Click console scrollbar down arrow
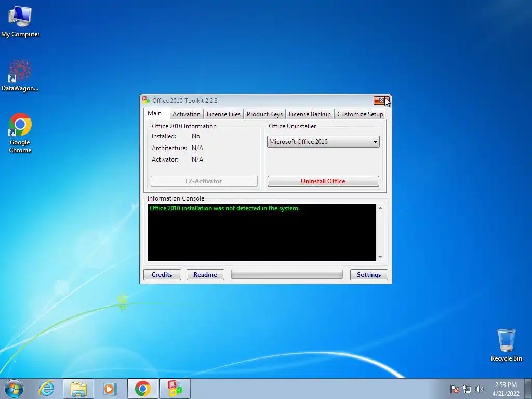Image resolution: width=532 pixels, height=399 pixels. pos(380,257)
